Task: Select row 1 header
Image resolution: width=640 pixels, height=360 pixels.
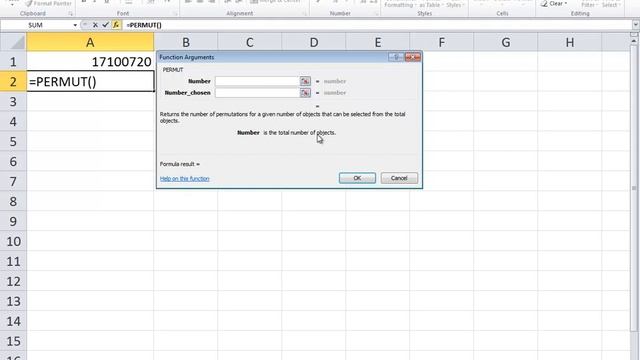Action: [x=13, y=62]
